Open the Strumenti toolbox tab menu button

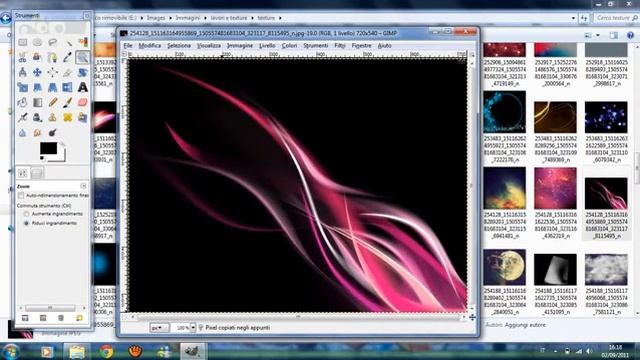pyautogui.click(x=87, y=16)
